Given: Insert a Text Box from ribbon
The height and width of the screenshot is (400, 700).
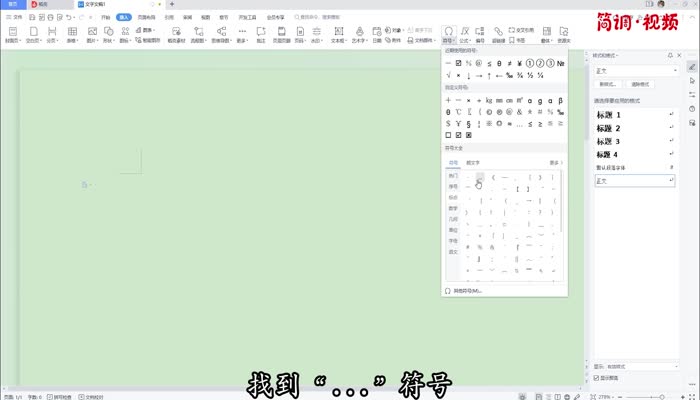Looking at the screenshot, I should [x=339, y=35].
